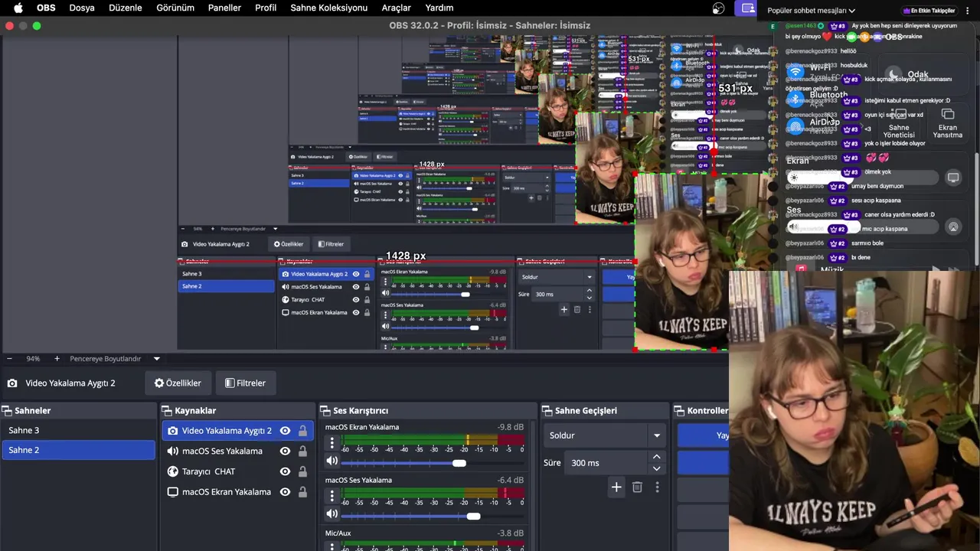Click the Ekran Yansıtma tile
980x551 pixels.
pos(948,122)
